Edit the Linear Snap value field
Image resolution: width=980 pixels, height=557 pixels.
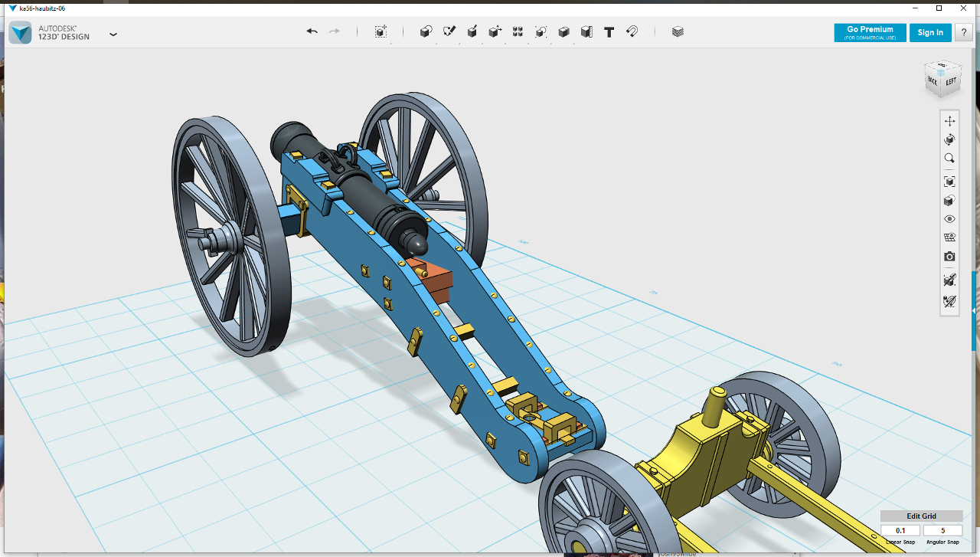900,531
